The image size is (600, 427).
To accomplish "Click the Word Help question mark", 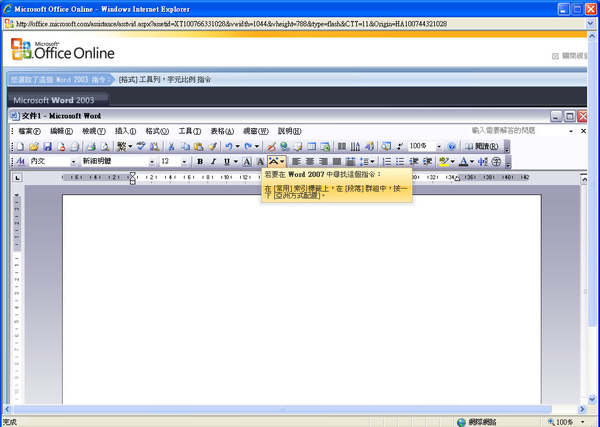I will [452, 147].
